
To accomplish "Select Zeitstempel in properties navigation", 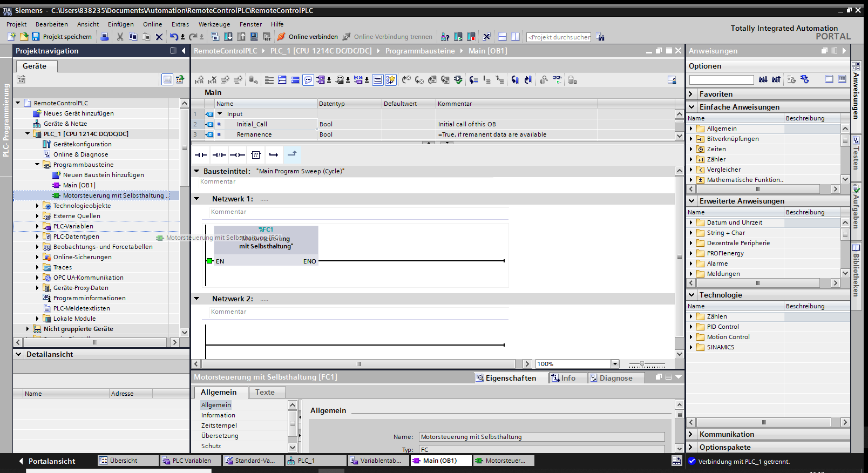I will coord(219,425).
